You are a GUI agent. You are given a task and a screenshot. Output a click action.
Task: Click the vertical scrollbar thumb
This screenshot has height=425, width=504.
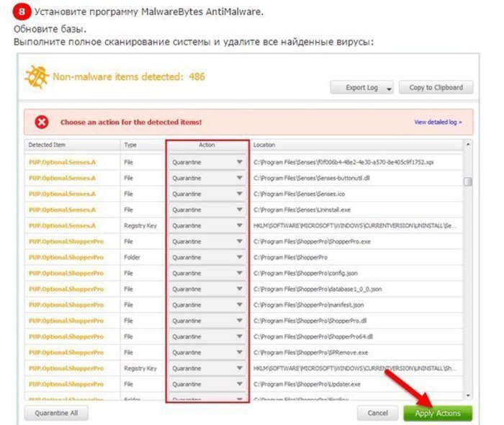[x=468, y=182]
